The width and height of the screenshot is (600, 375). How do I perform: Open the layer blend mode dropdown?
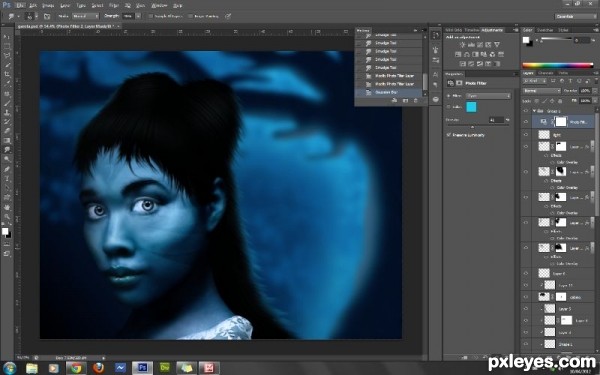click(x=541, y=91)
